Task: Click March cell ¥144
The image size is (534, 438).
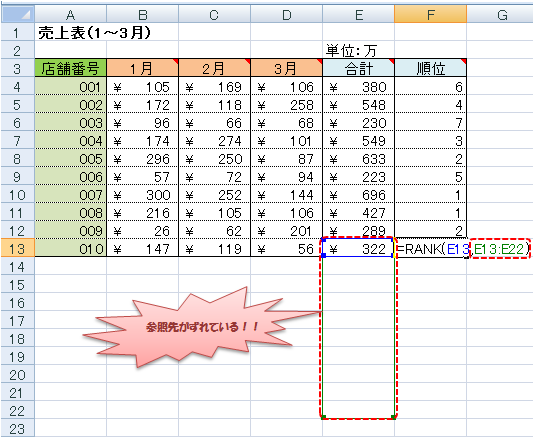Action: click(286, 195)
